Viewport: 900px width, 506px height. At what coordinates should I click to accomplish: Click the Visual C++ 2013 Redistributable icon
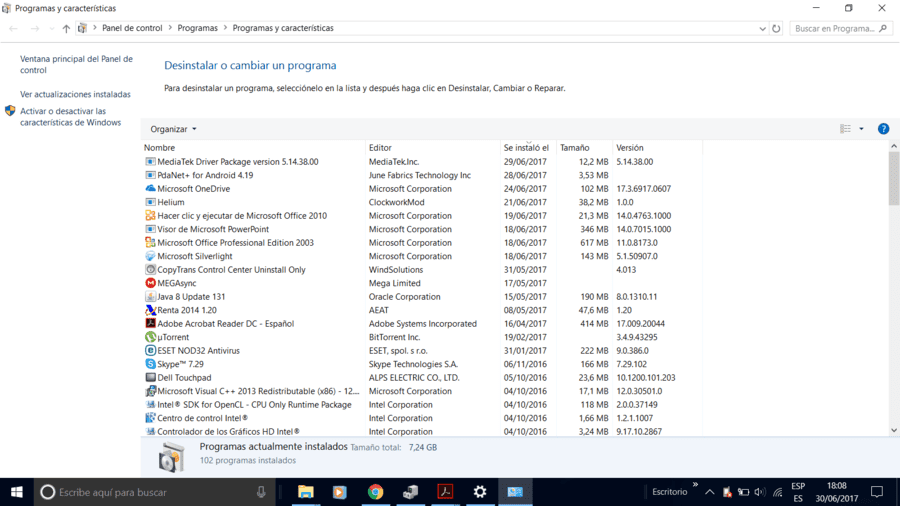coord(150,391)
